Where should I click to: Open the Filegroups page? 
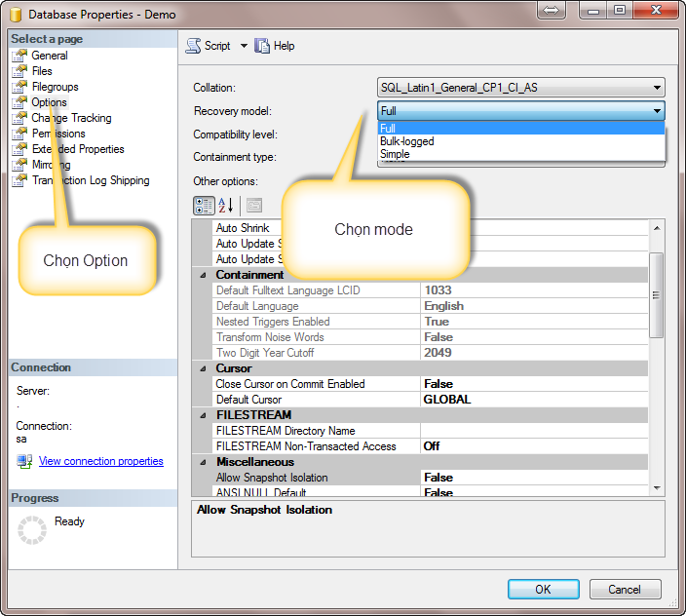click(x=56, y=87)
